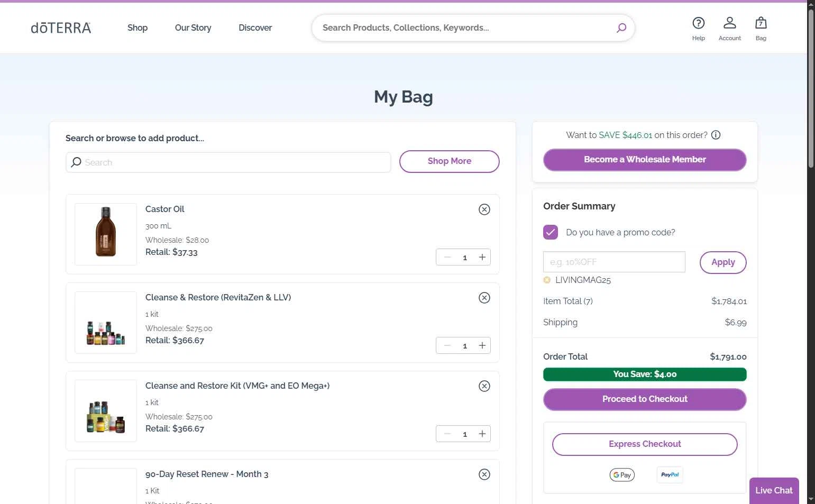Decrease Castor Oil quantity
815x504 pixels.
pyautogui.click(x=447, y=257)
